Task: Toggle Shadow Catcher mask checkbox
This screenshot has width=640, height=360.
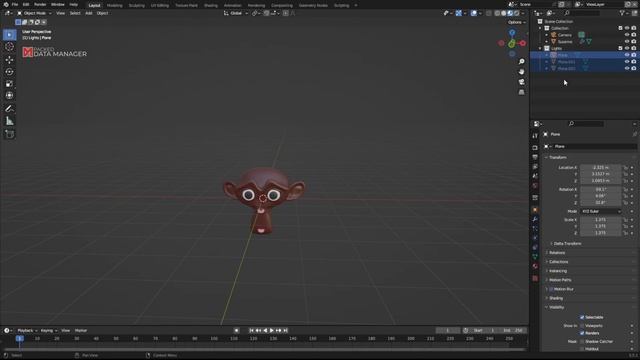Action: [582, 341]
